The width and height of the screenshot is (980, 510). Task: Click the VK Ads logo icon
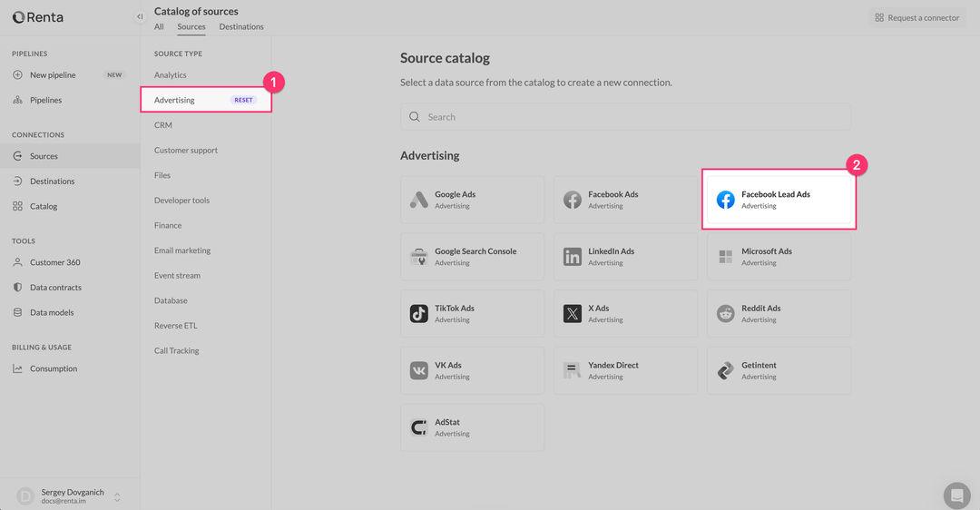point(418,370)
